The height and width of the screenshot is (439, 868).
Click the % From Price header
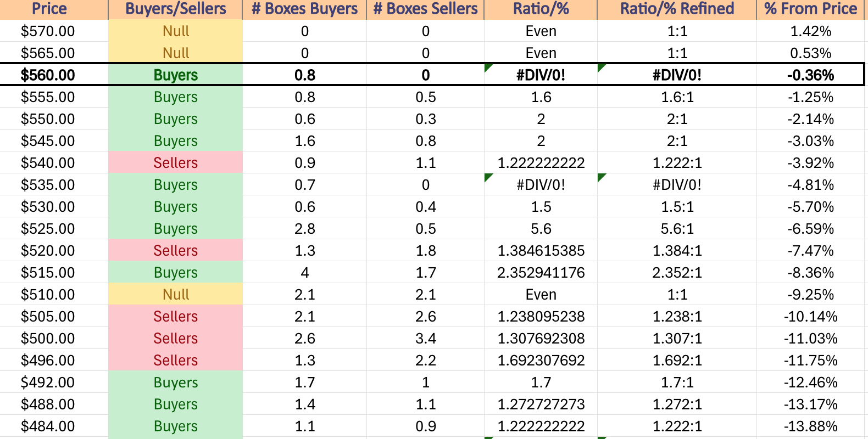tap(810, 9)
